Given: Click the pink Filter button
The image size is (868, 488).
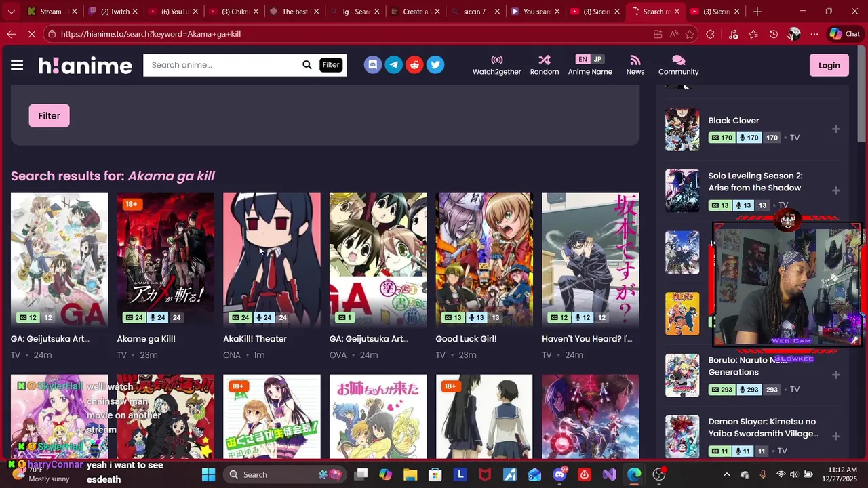Looking at the screenshot, I should pos(49,116).
